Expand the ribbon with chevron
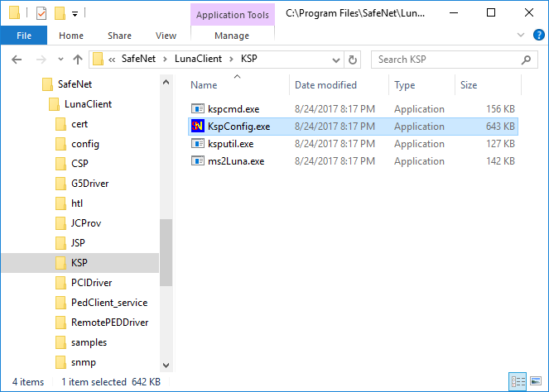549x392 pixels. tap(520, 36)
